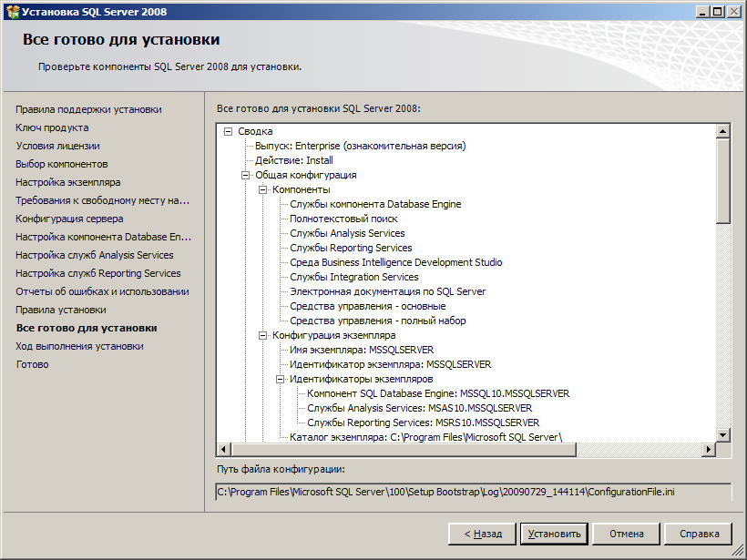Image resolution: width=747 pixels, height=560 pixels.
Task: Select step Настройка служб Reporting Services
Action: pyautogui.click(x=98, y=273)
